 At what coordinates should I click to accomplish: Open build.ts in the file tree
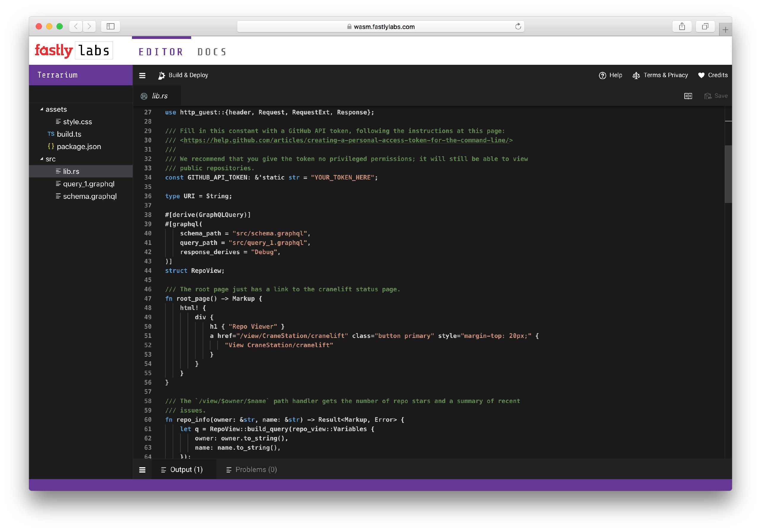click(69, 134)
